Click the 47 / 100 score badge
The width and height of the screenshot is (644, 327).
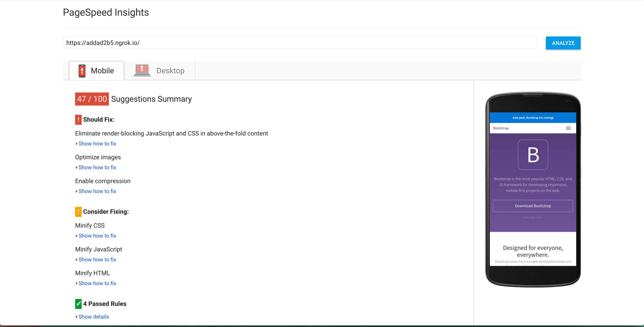92,99
